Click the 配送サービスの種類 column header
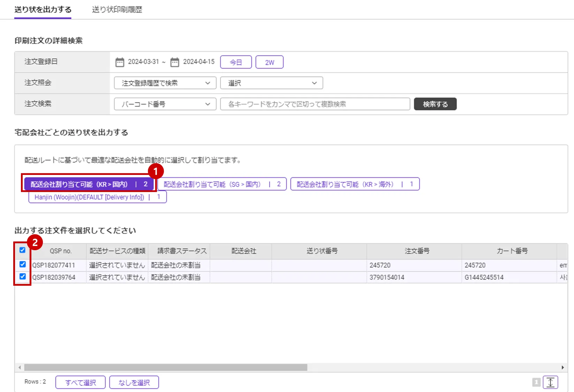 117,251
